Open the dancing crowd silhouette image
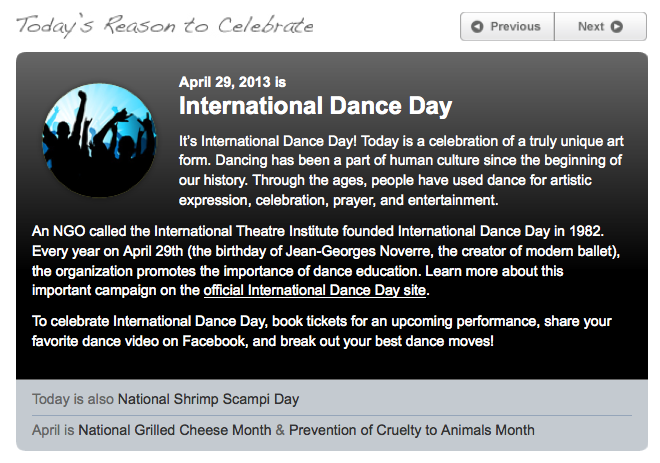This screenshot has height=463, width=660. point(98,140)
